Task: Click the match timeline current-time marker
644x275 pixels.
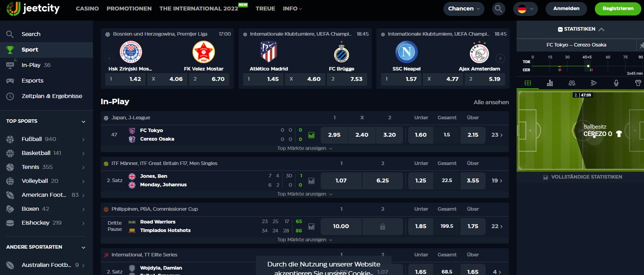Action: point(588,66)
